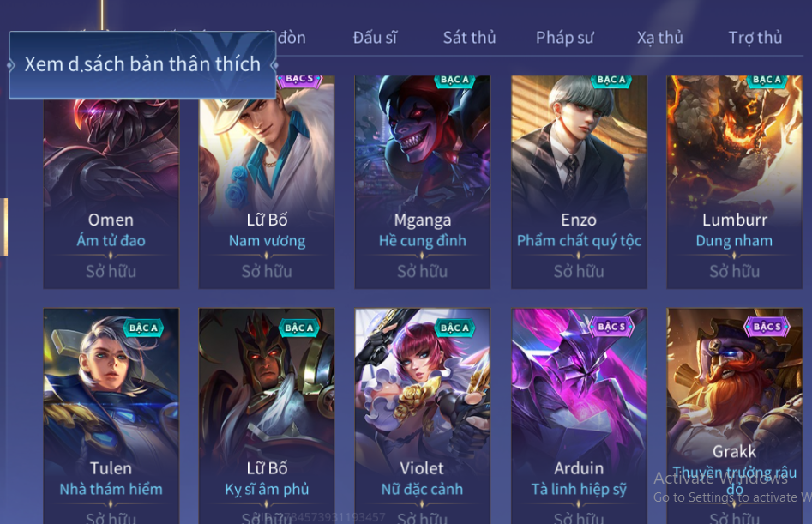Image resolution: width=812 pixels, height=524 pixels.
Task: Open the Xạ thủ category tab
Action: (659, 38)
